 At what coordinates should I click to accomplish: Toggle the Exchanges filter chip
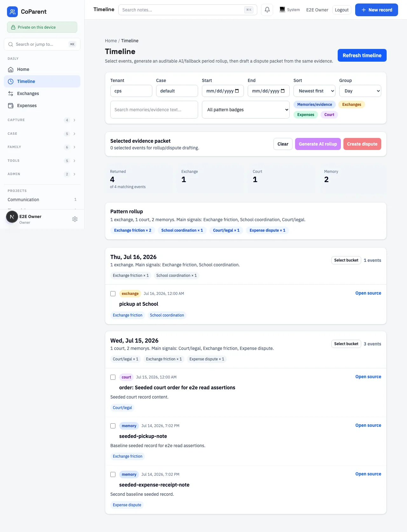click(x=352, y=105)
